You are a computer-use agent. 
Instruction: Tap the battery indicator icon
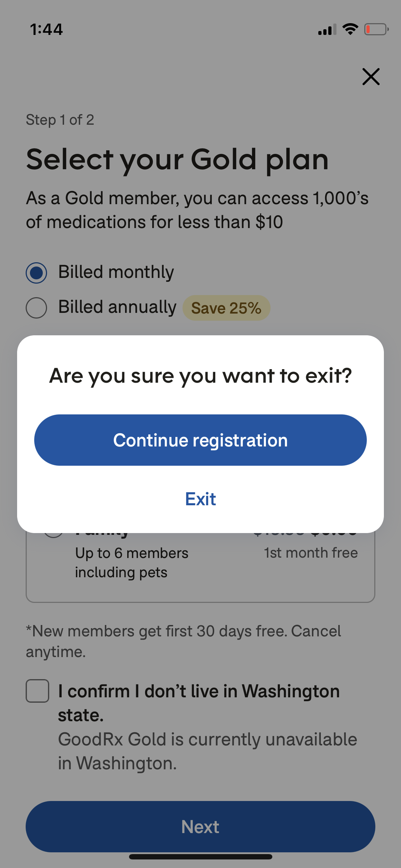pyautogui.click(x=376, y=29)
